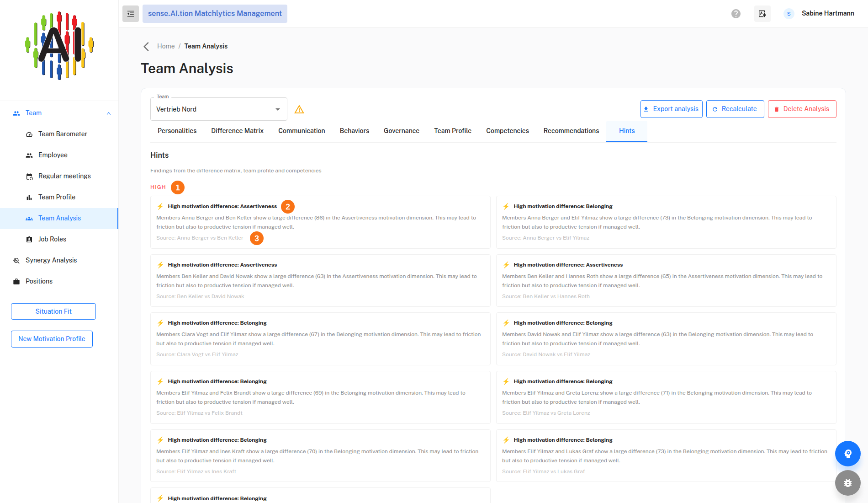Go back using the breadcrumb arrow
868x503 pixels.
point(146,47)
